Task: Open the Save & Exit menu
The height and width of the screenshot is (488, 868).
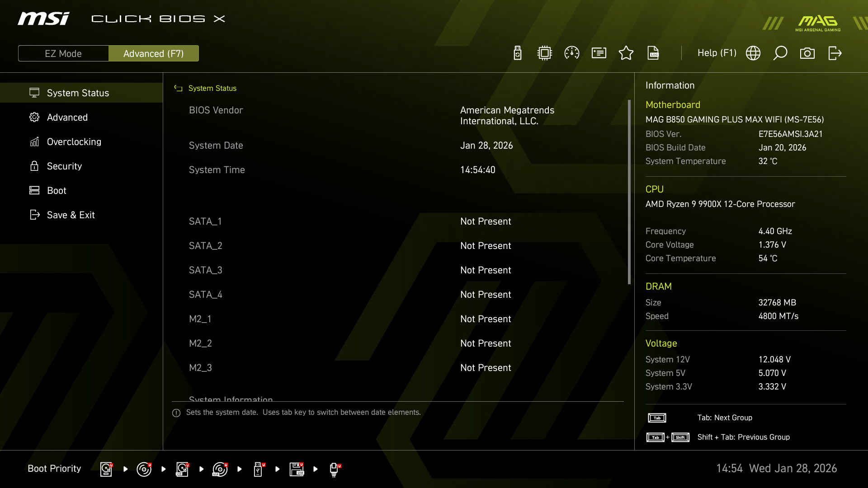Action: click(x=71, y=215)
